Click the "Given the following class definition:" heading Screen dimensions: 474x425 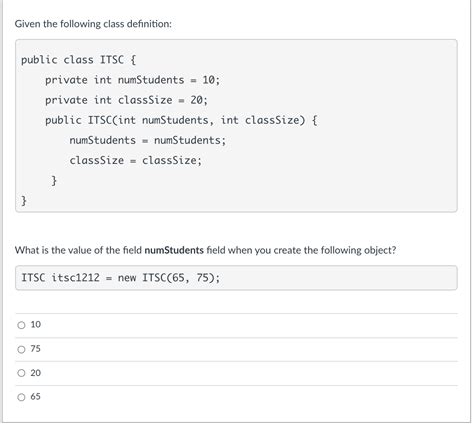tap(93, 24)
